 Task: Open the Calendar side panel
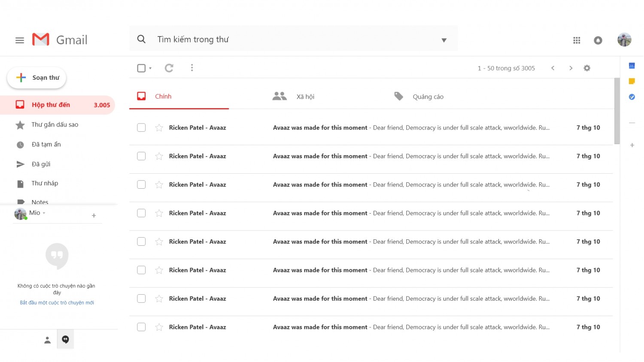click(x=632, y=66)
